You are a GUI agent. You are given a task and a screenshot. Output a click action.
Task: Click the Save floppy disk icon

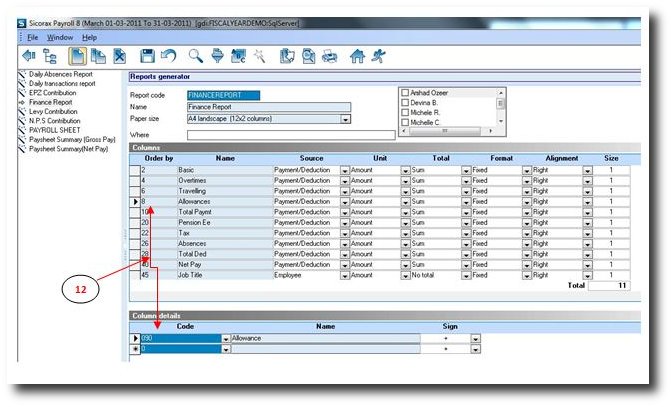pos(147,56)
